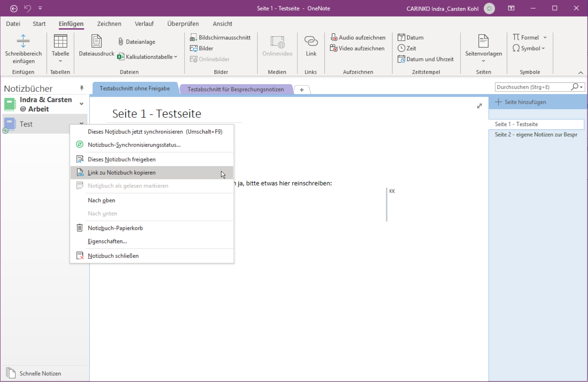Take a Bildschirmausschnitt screen clipping
588x382 pixels.
[220, 38]
